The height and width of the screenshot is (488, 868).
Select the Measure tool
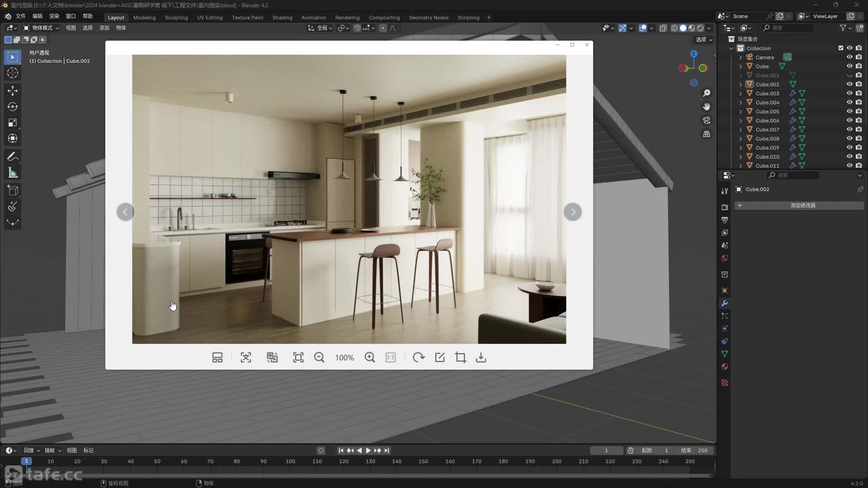(x=13, y=173)
